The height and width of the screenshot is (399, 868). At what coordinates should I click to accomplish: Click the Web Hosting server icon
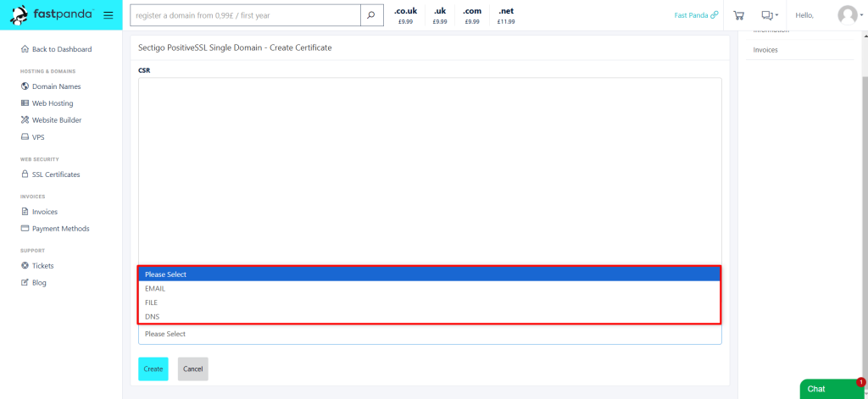point(25,103)
